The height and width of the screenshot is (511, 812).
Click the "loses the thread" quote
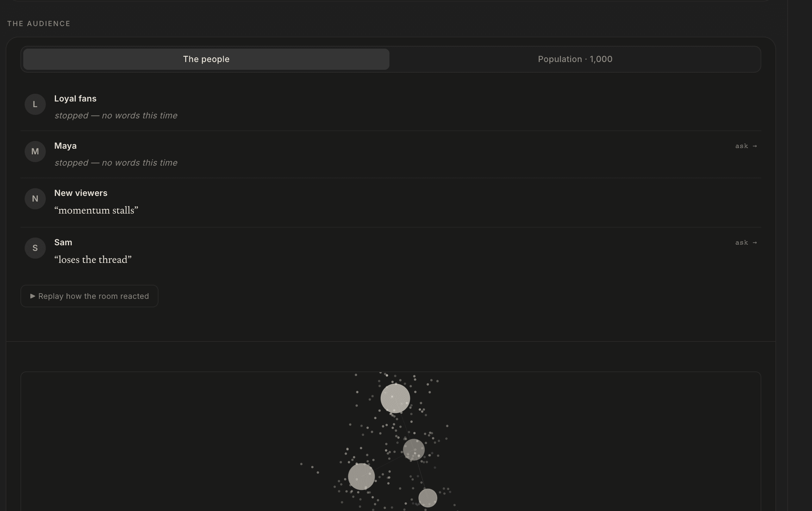point(93,260)
